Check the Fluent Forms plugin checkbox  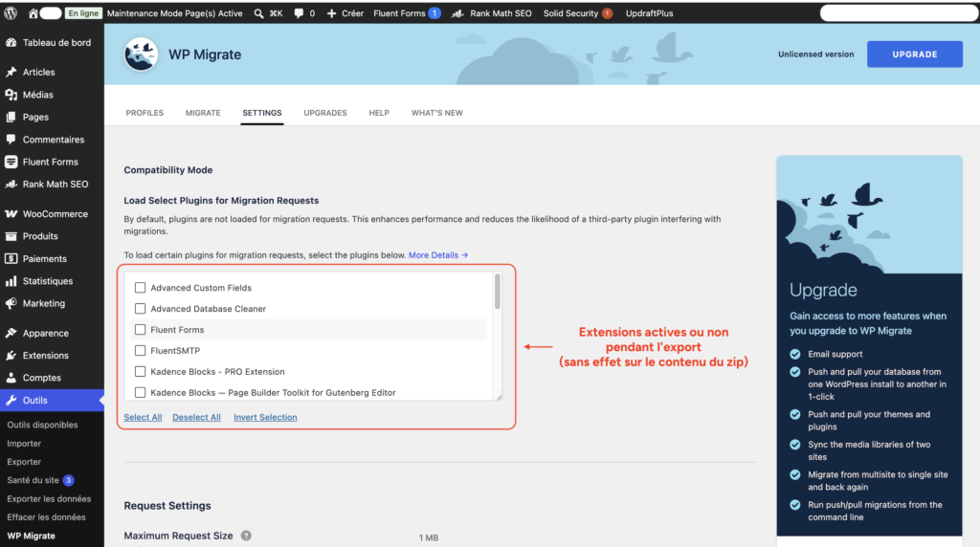140,330
